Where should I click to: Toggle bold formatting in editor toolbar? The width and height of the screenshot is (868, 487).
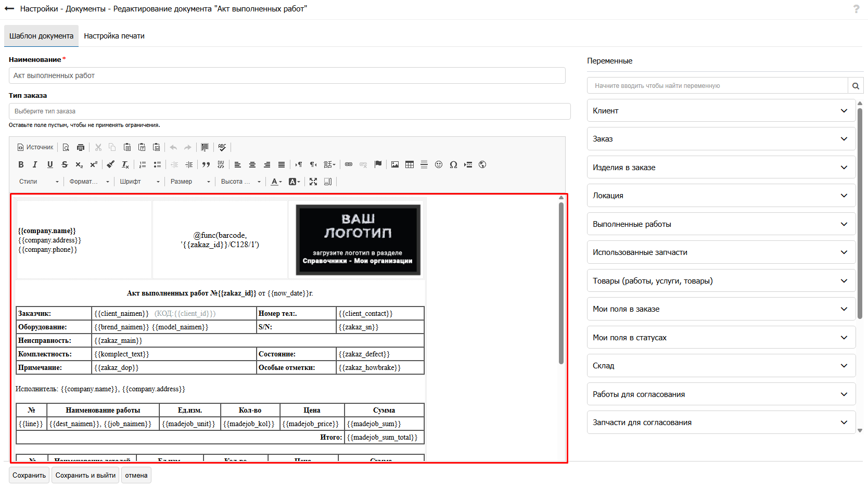(21, 164)
